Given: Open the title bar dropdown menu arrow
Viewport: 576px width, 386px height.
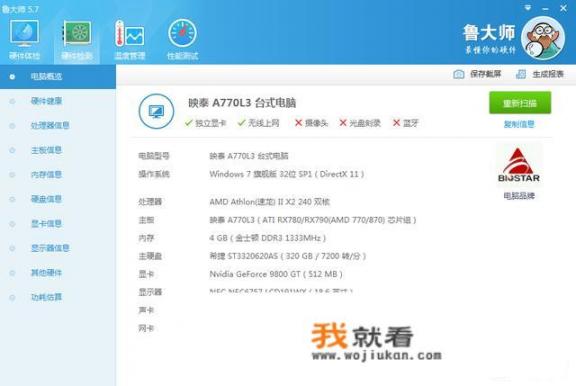Looking at the screenshot, I should coord(528,8).
